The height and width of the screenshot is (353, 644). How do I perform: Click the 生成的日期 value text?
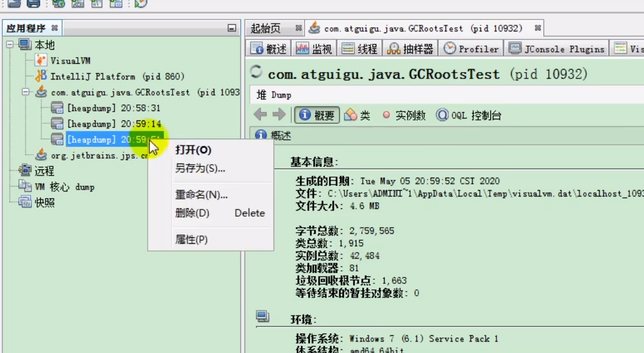[430, 181]
